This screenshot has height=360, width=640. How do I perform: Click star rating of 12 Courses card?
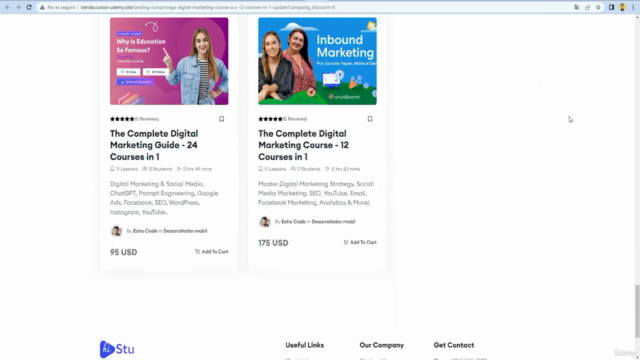(x=270, y=119)
